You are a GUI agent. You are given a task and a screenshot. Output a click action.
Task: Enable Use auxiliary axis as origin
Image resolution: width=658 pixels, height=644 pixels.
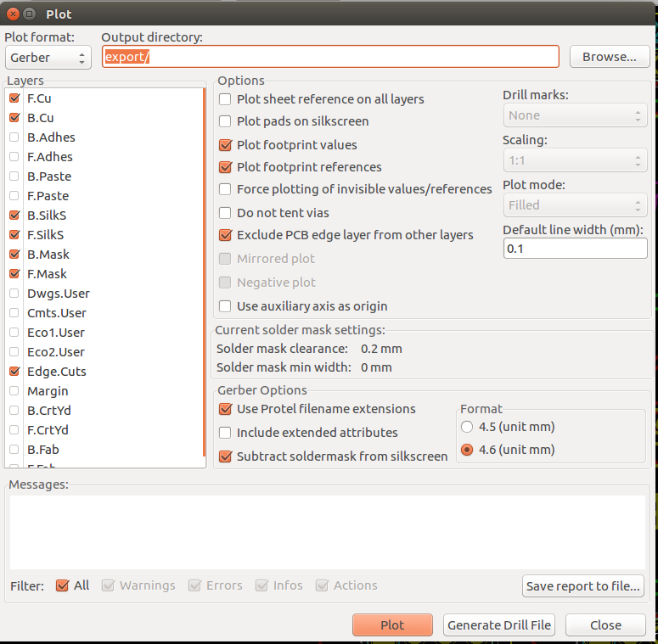coord(225,306)
